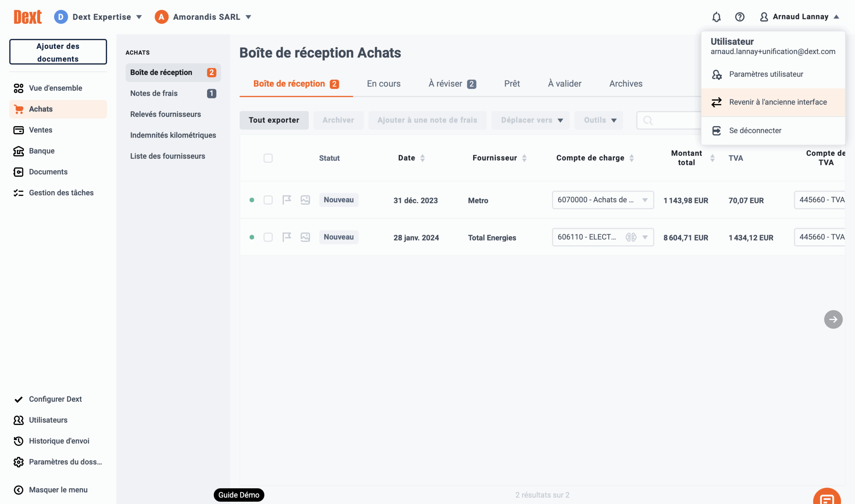This screenshot has width=855, height=504.
Task: Open the image preview for Metro row
Action: click(305, 200)
